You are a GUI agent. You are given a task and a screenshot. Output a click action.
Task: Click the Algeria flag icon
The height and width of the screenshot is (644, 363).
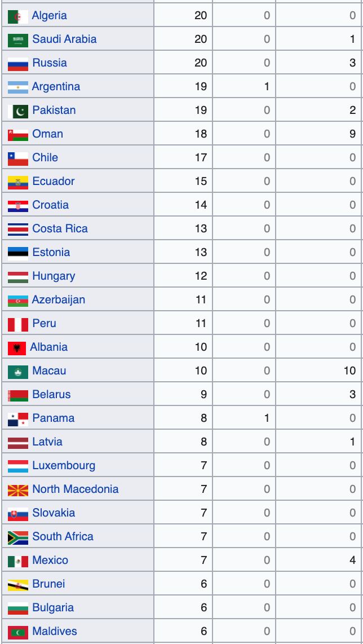17,16
